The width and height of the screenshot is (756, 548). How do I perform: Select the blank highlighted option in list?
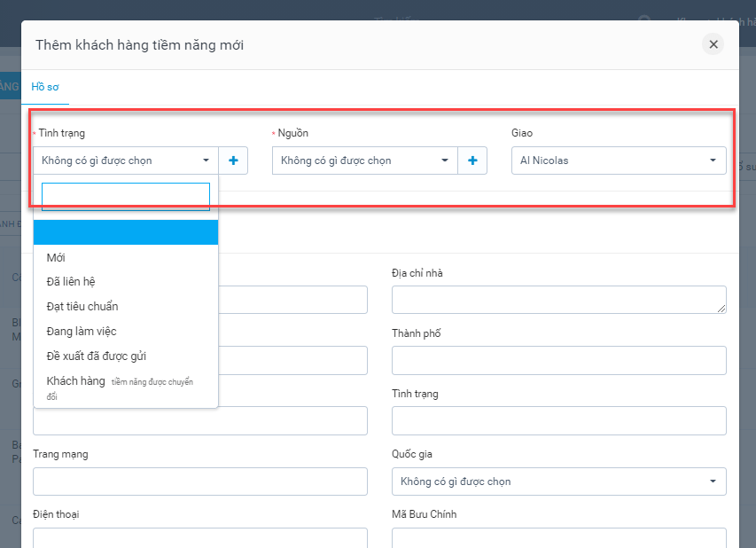[x=125, y=232]
